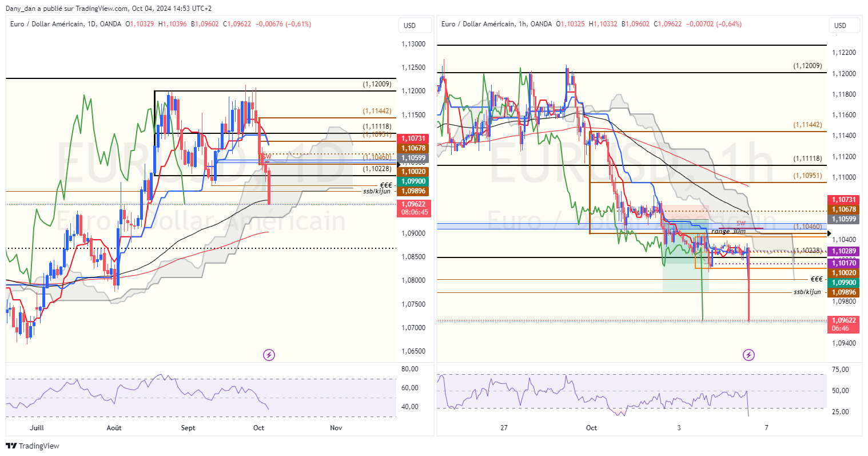
Task: Click the 'Euro / Dollar Américain, 1D, OANDA' title
Action: point(66,24)
